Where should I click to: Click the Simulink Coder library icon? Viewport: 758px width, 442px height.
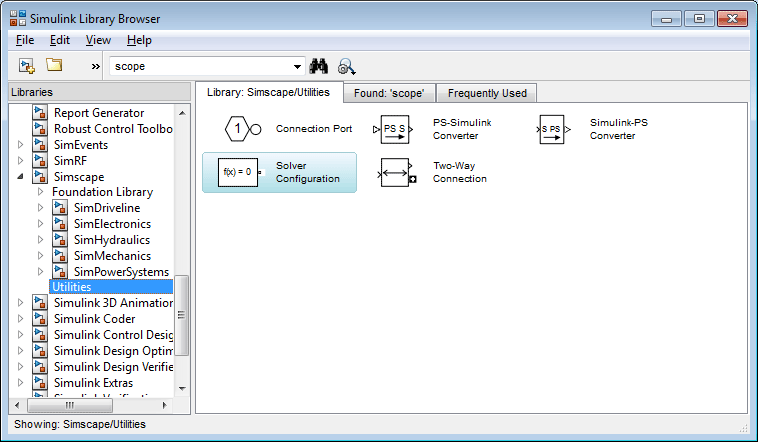click(40, 319)
